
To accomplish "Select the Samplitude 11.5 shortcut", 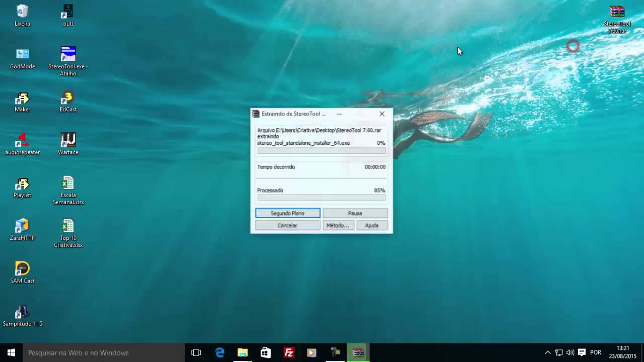I will coord(22,315).
